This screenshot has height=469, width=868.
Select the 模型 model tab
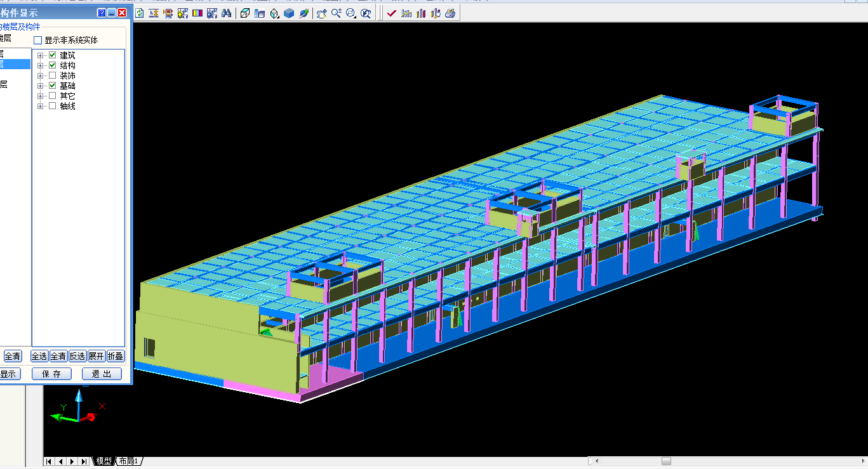[103, 461]
